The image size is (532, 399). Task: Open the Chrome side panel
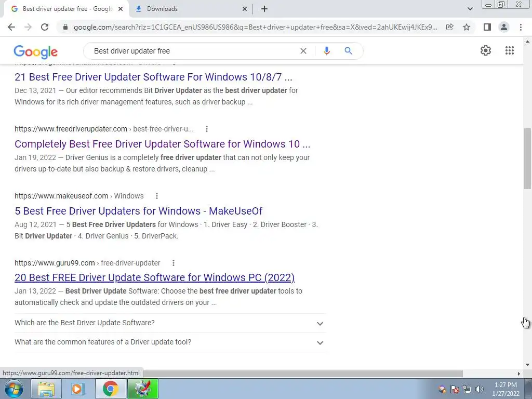tap(487, 27)
